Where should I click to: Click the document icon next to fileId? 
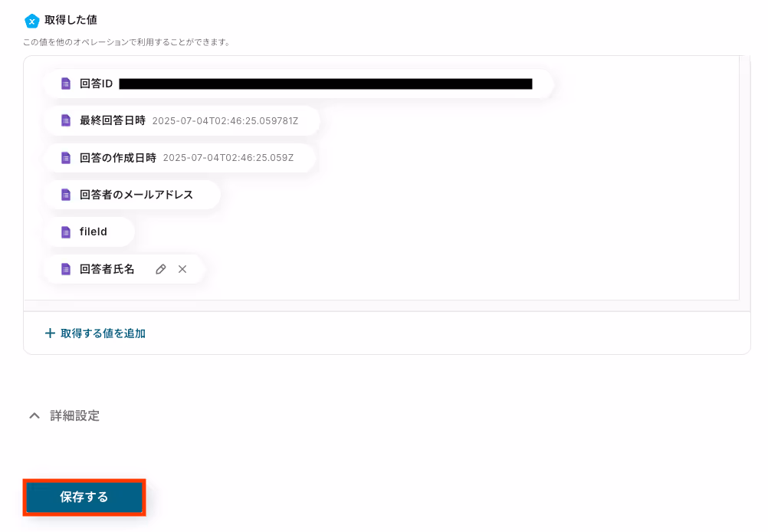point(66,232)
